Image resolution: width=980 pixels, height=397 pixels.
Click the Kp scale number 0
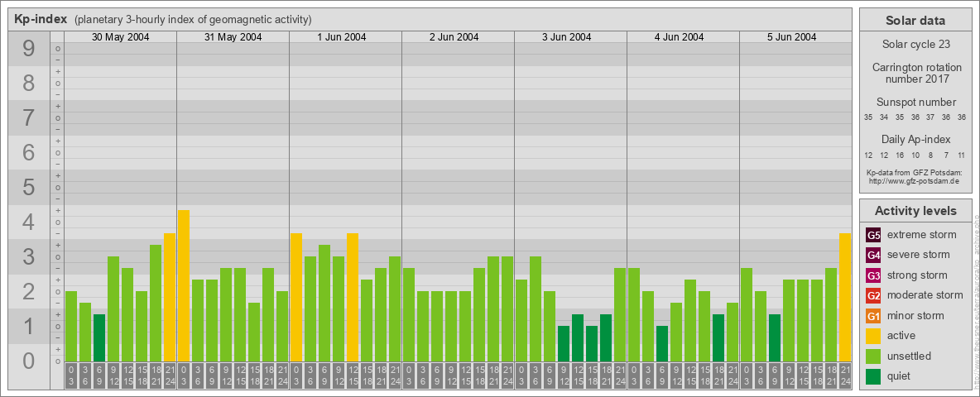(x=28, y=361)
